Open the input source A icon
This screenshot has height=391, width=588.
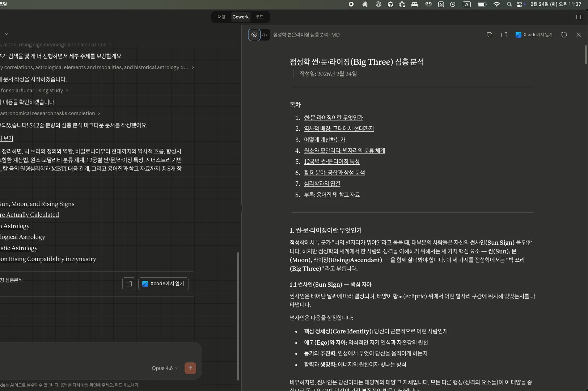point(467,4)
